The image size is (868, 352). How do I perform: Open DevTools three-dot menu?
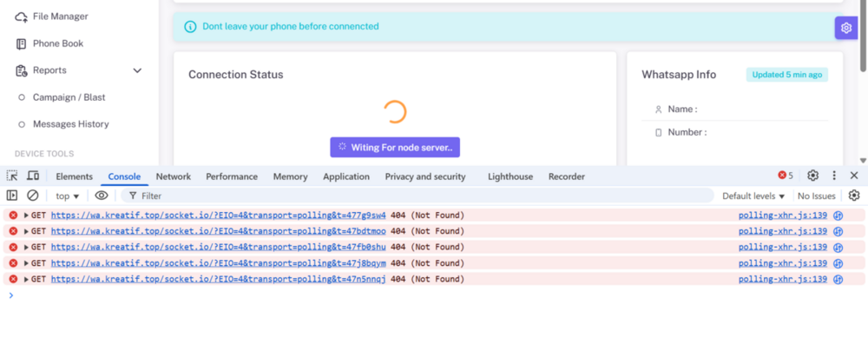click(x=834, y=176)
